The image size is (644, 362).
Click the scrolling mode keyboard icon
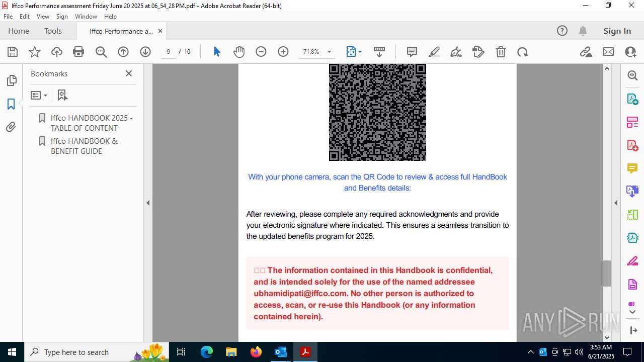(x=379, y=52)
